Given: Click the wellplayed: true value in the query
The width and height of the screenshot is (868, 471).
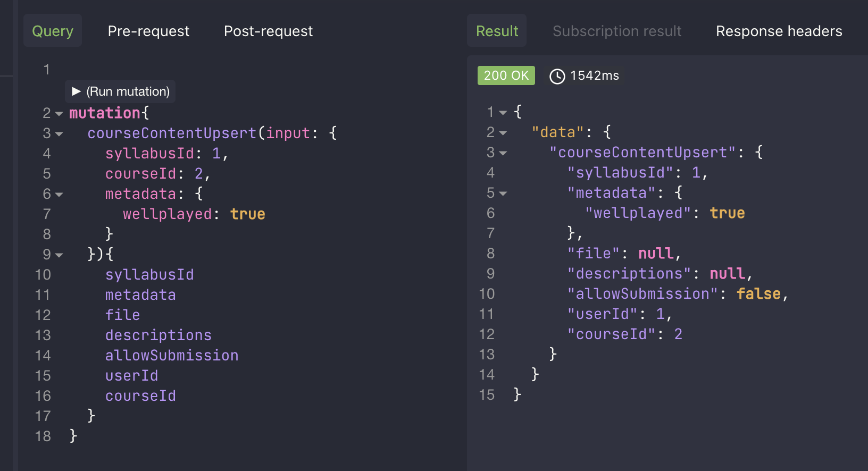Looking at the screenshot, I should pyautogui.click(x=247, y=214).
